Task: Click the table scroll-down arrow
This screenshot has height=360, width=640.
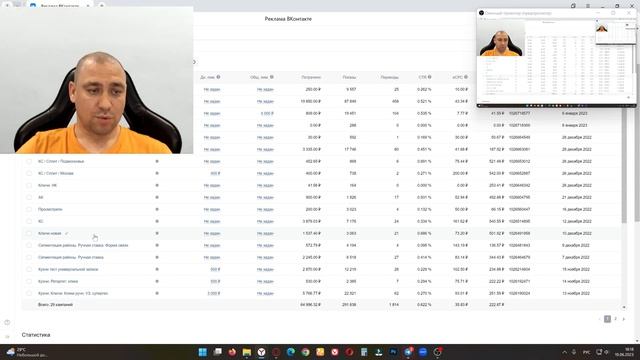Action: (x=624, y=307)
